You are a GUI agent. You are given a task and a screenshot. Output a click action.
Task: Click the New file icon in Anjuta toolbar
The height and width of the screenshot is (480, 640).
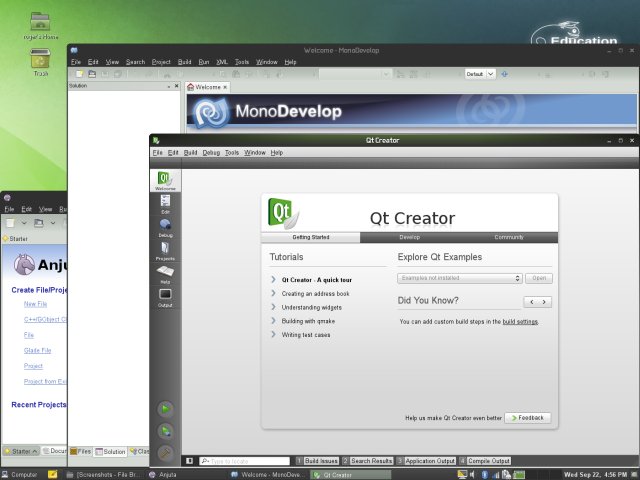point(10,223)
